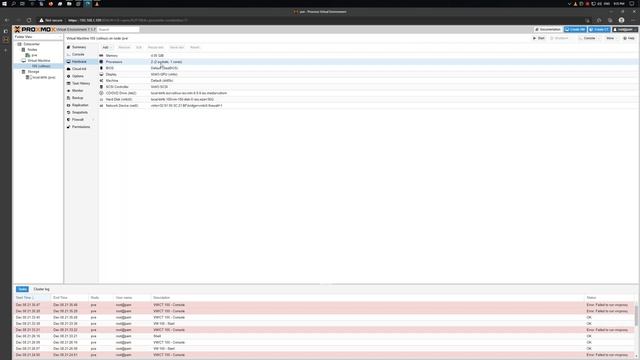The width and height of the screenshot is (640, 360).
Task: Click the Shutdown button
Action: [x=560, y=38]
